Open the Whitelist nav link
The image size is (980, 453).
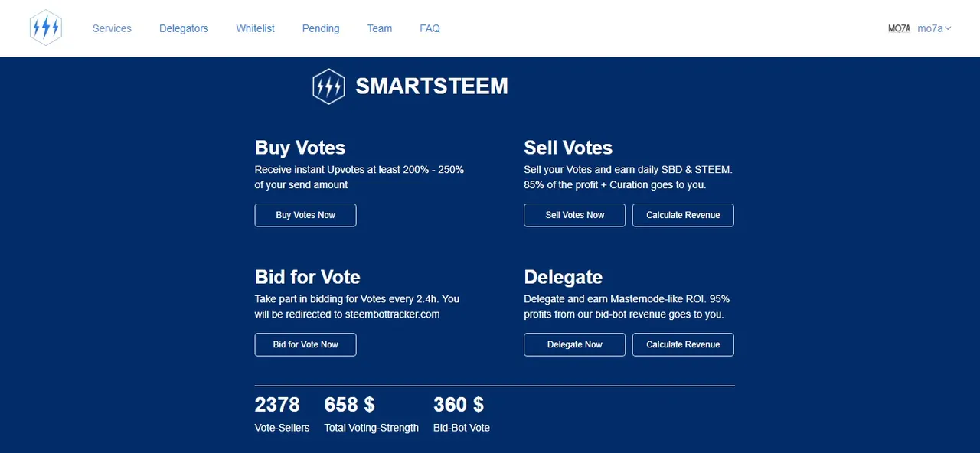coord(255,28)
